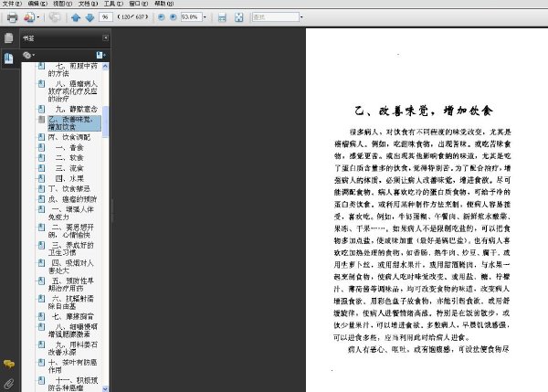Image resolution: width=548 pixels, height=392 pixels.
Task: Click the collaborate/share icon beside Print
Action: [x=29, y=17]
